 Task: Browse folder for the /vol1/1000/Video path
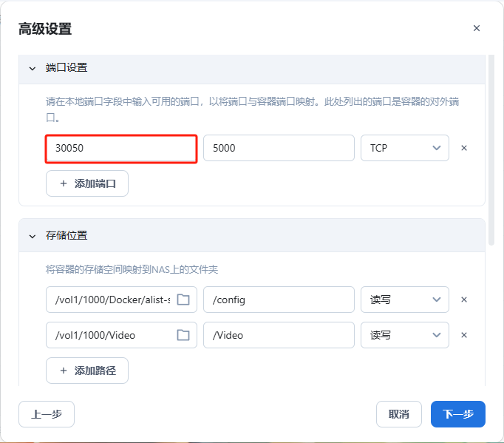coord(183,335)
